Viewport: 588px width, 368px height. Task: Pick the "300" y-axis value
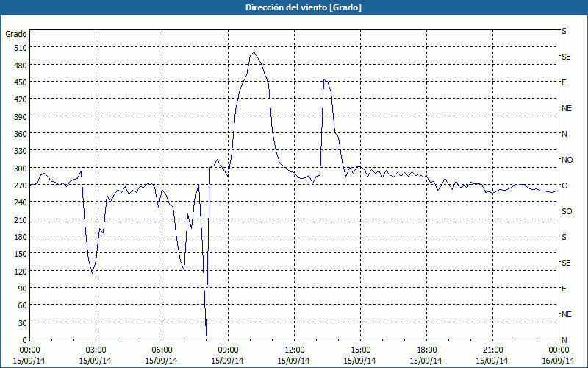click(x=21, y=169)
